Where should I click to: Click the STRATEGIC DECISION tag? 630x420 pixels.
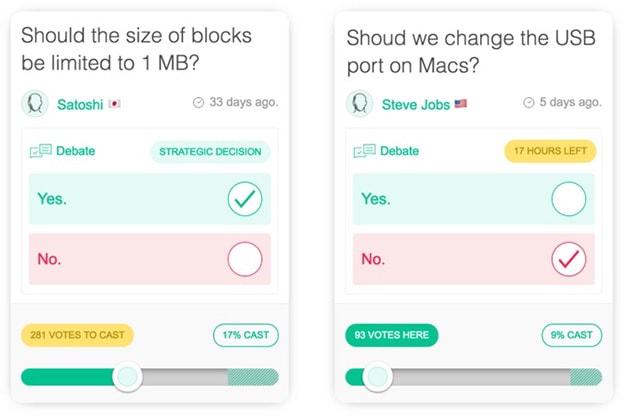(x=210, y=152)
